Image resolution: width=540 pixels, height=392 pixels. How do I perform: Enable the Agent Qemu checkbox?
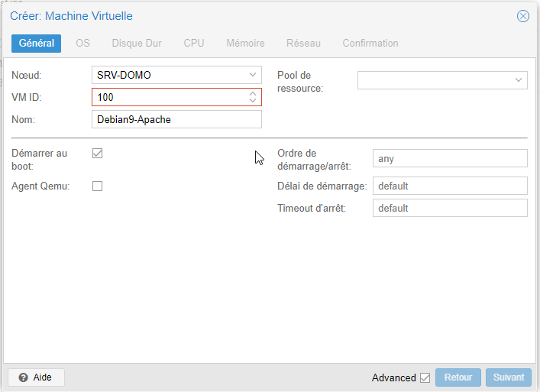click(98, 186)
